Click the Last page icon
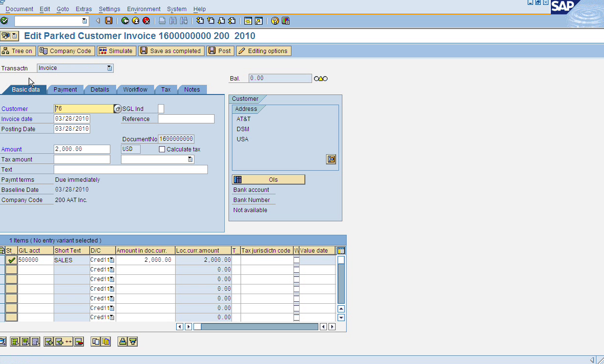 coord(232,21)
